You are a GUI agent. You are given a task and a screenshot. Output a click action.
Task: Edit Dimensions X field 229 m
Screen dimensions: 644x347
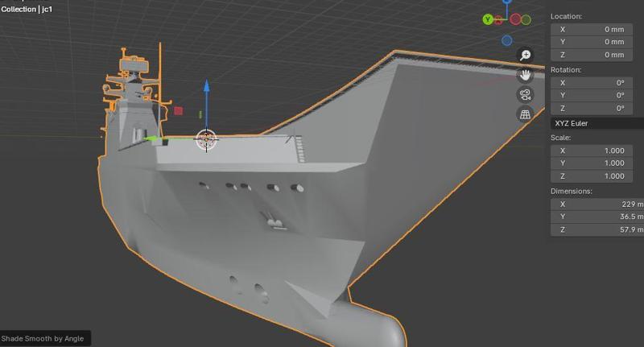tap(597, 204)
